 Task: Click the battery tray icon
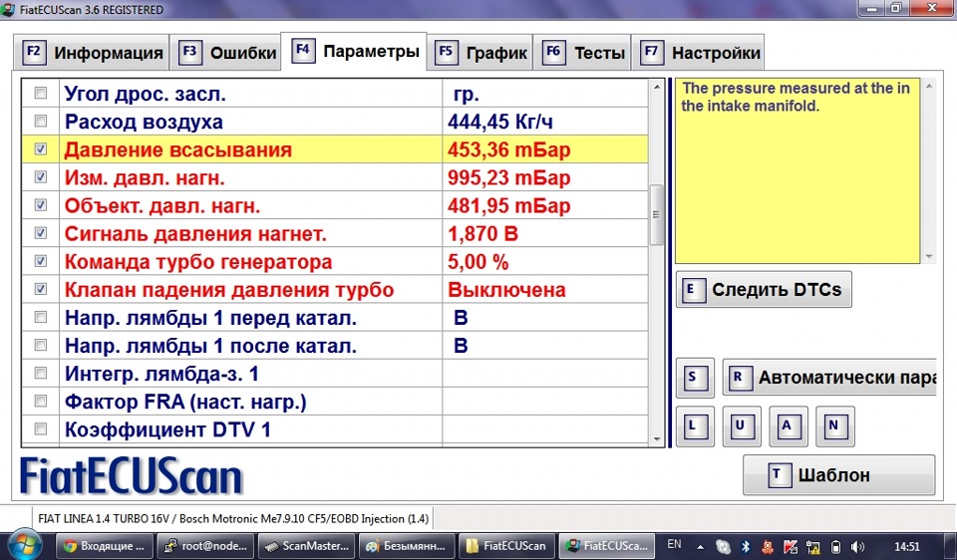point(836,547)
